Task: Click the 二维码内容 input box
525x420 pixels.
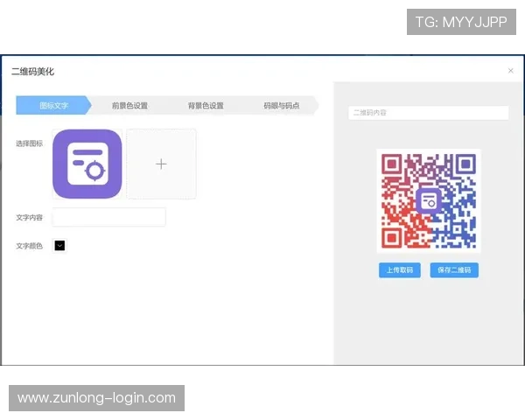Action: click(x=428, y=113)
